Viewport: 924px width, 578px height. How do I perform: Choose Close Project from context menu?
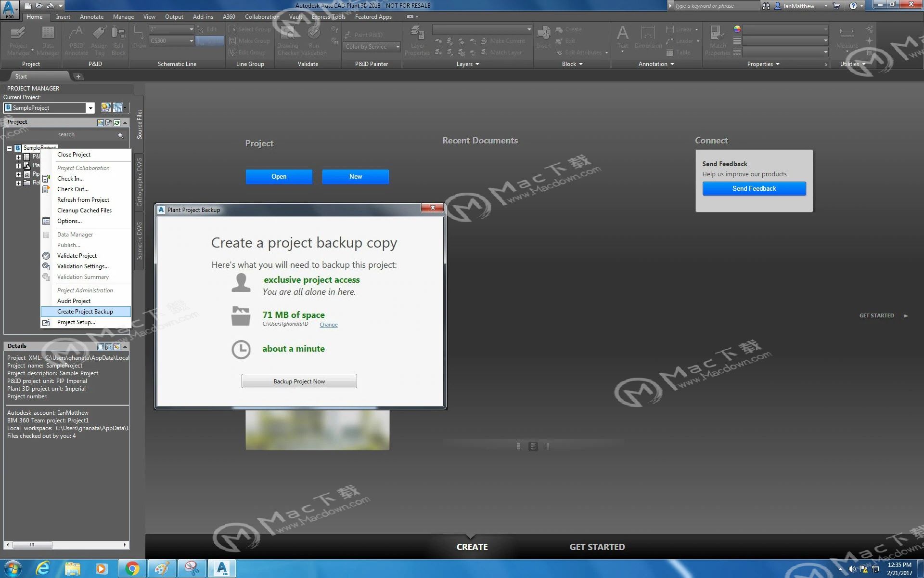click(86, 155)
